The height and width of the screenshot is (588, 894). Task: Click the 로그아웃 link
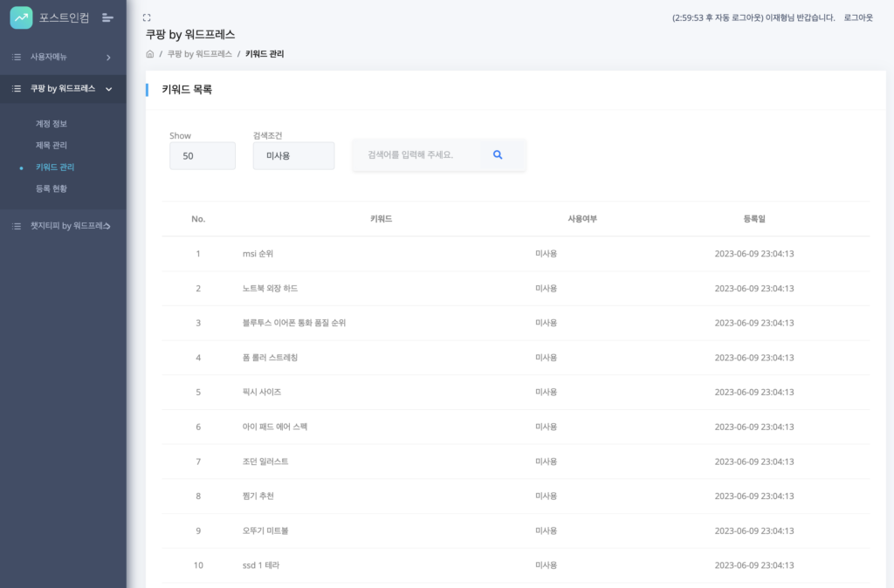[x=858, y=17]
